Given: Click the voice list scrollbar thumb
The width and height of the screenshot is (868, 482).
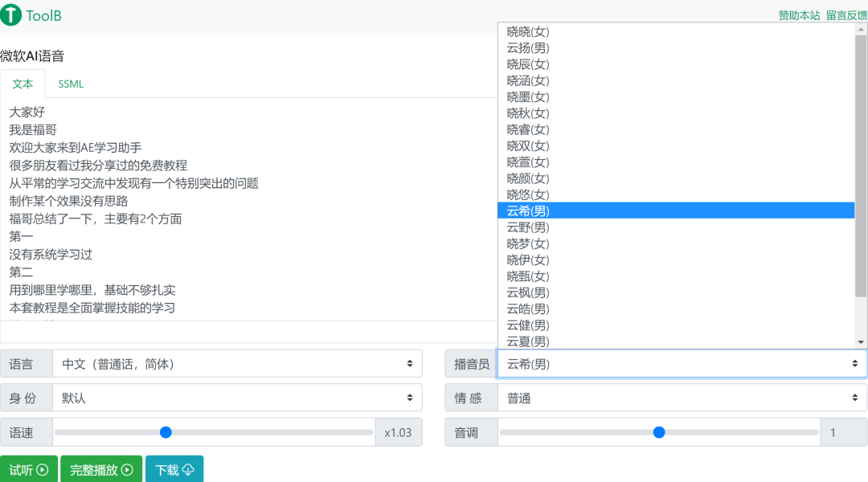Looking at the screenshot, I should pos(861,166).
